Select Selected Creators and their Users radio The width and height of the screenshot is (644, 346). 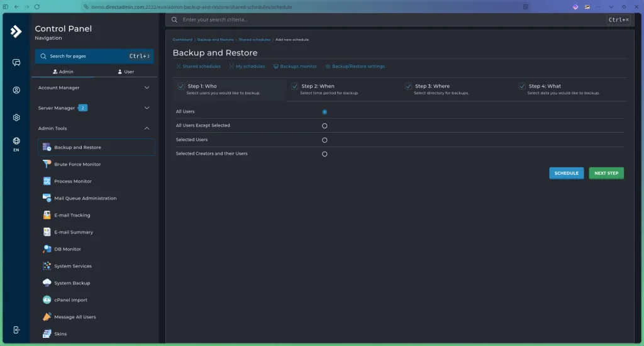325,154
